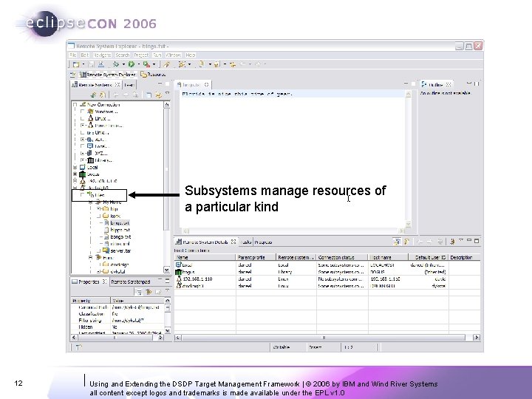532x399 pixels.
Task: Click the first icon in Properties view toolbar
Action: 139,291
